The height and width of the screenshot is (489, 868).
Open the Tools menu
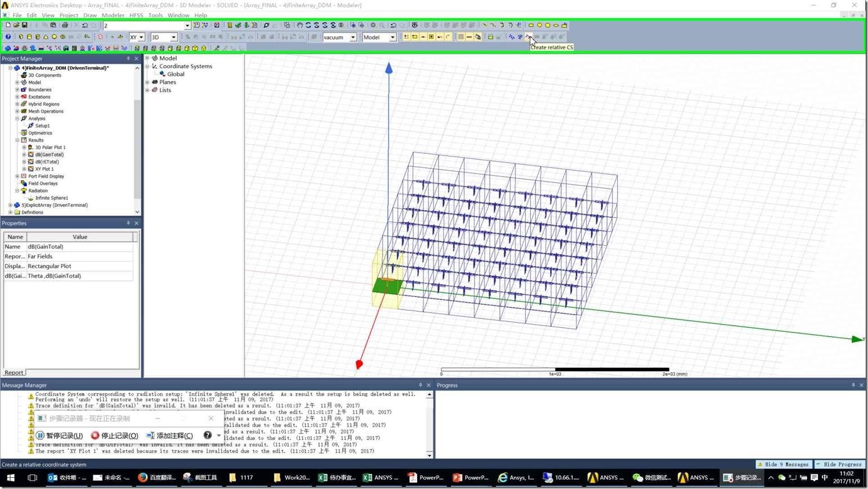(155, 15)
